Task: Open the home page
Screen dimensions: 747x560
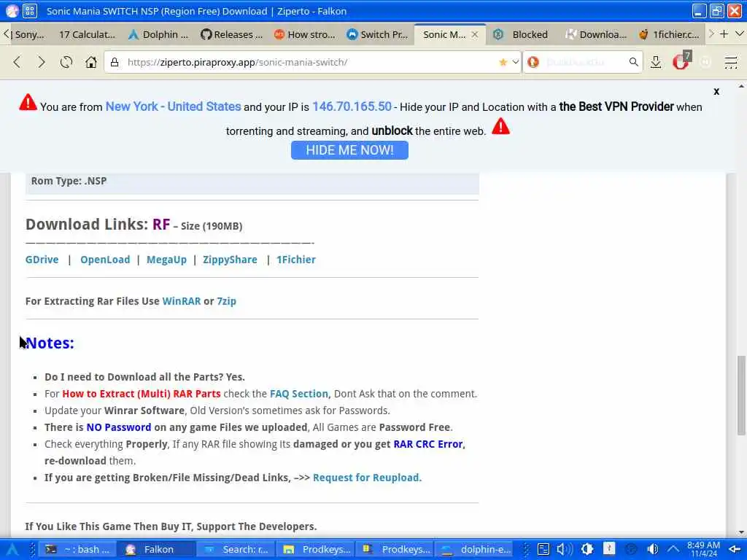Action: pyautogui.click(x=90, y=62)
